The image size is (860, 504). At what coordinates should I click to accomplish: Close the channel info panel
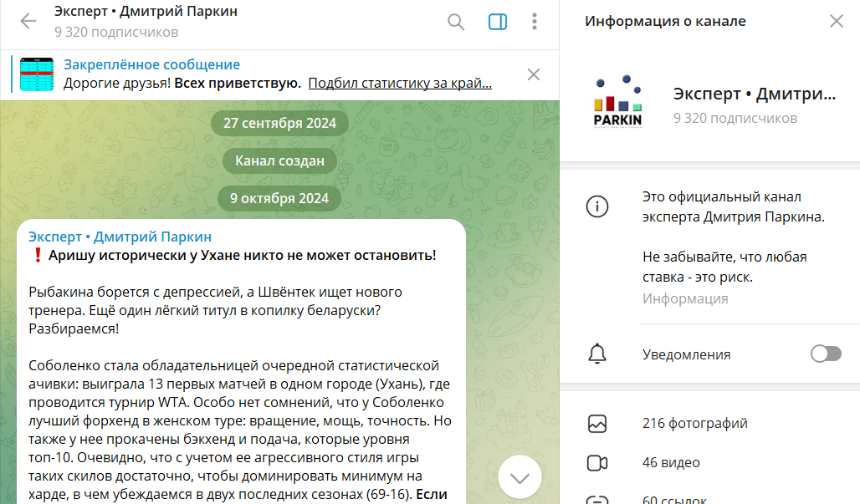tap(837, 22)
